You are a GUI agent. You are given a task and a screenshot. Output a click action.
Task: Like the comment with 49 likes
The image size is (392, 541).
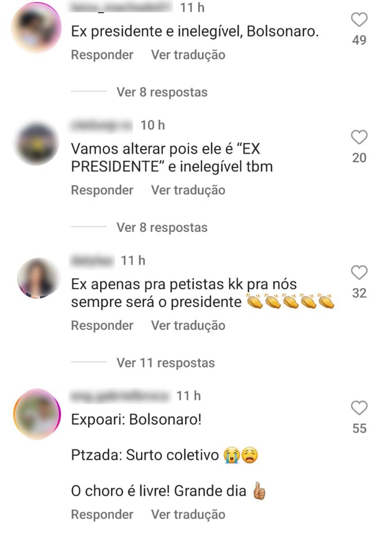pos(359,20)
